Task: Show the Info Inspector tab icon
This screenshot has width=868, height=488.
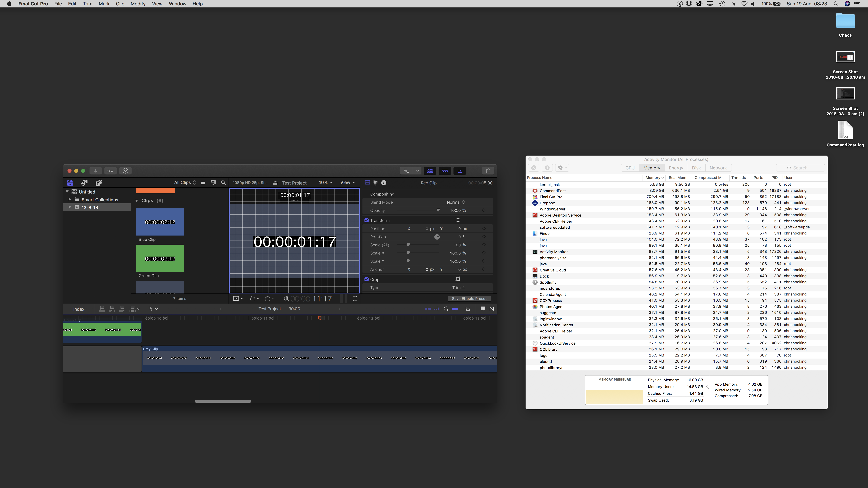Action: coord(384,182)
